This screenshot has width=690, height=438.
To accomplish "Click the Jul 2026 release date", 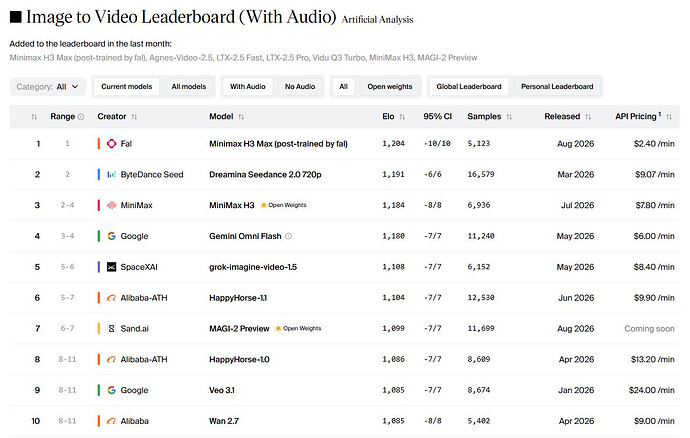I will (577, 205).
